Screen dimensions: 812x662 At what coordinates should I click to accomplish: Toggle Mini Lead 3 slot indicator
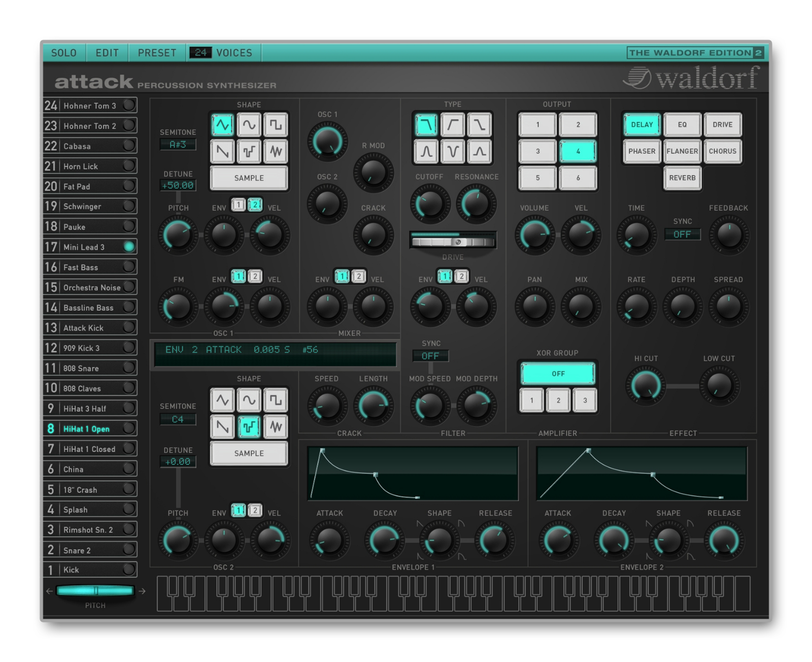(x=129, y=247)
